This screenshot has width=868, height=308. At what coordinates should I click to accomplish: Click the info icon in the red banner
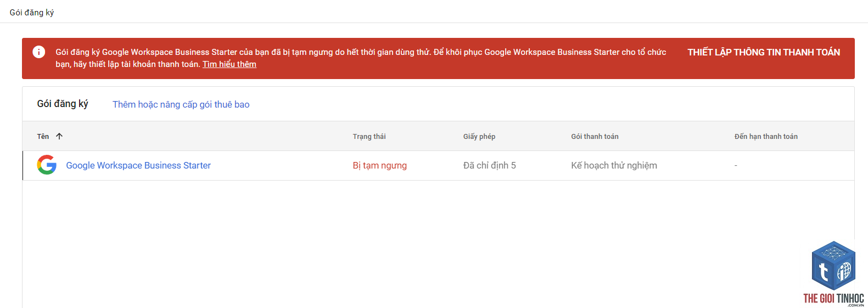pos(39,52)
